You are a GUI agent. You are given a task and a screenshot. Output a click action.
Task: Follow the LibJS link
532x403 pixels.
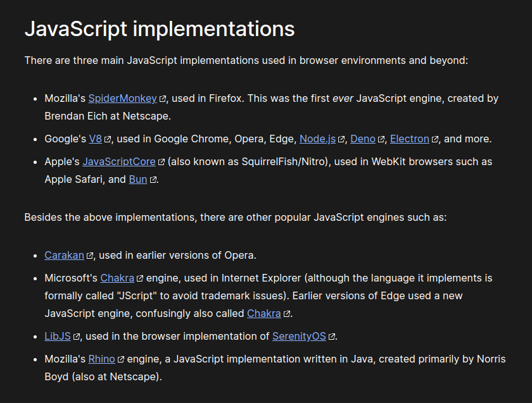pyautogui.click(x=58, y=336)
